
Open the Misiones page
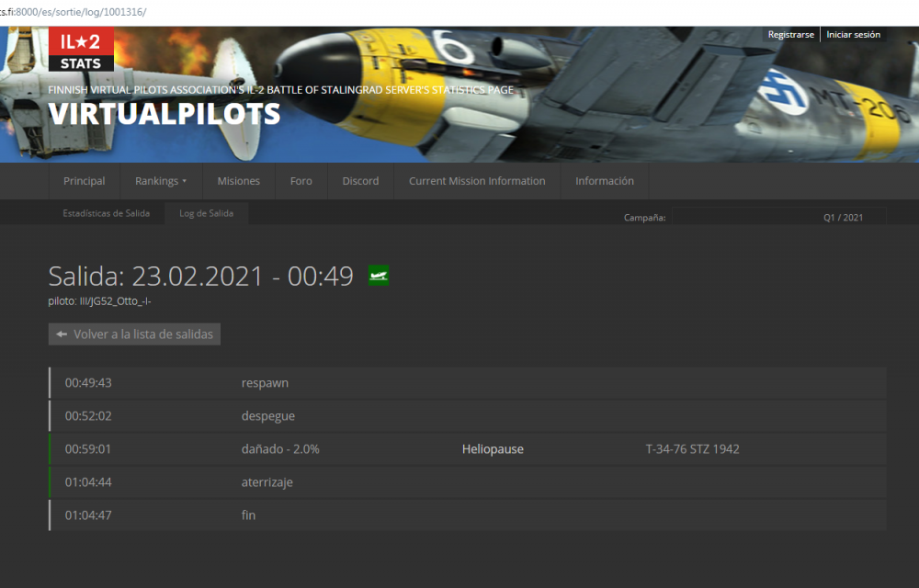click(238, 181)
